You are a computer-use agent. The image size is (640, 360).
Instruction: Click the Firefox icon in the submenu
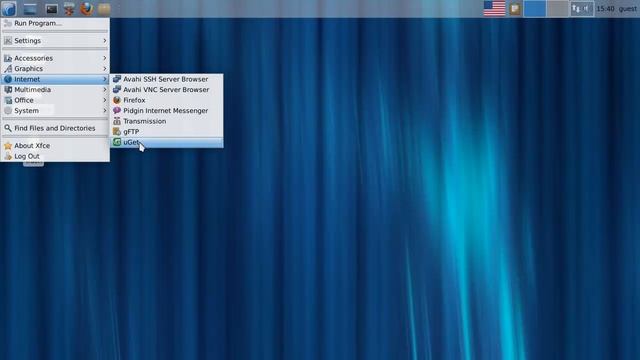(x=117, y=100)
